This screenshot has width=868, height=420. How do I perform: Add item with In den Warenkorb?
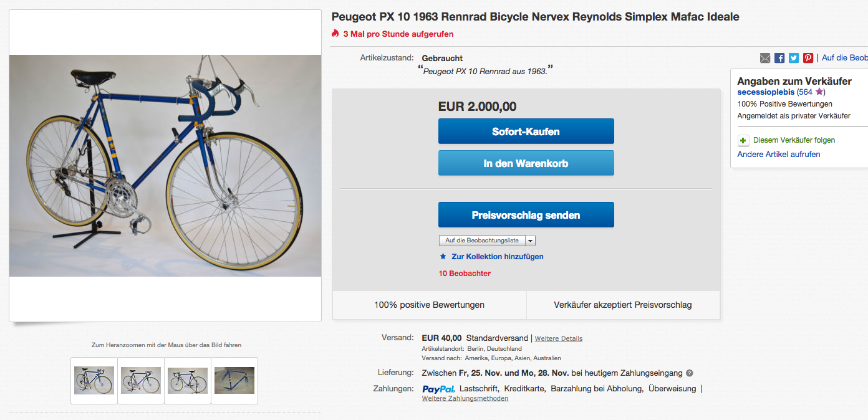point(526,163)
